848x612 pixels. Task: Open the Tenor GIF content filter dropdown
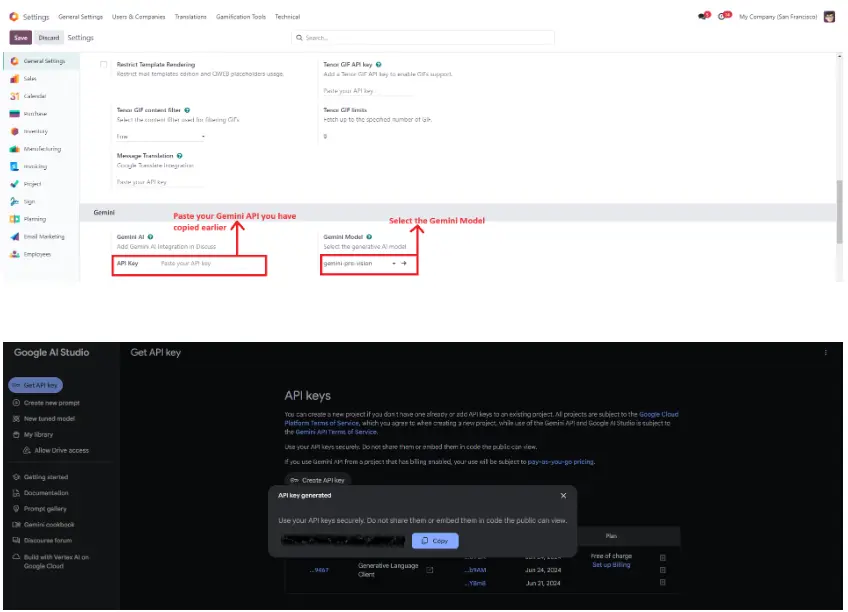pos(160,136)
